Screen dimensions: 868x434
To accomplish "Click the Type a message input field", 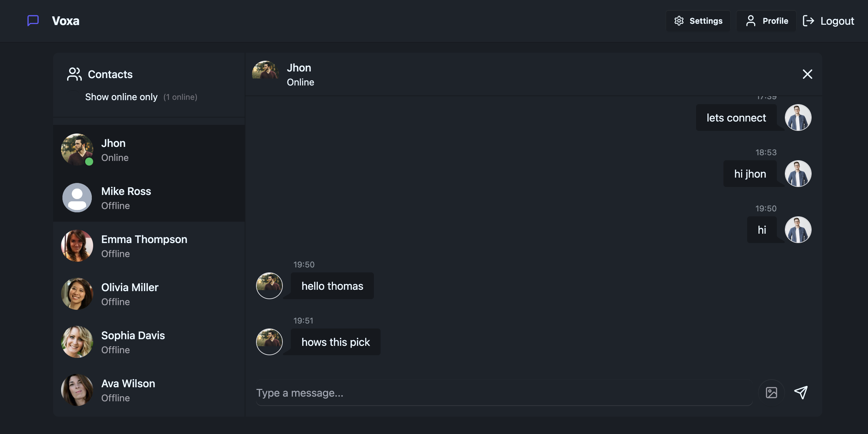I will coord(472,393).
